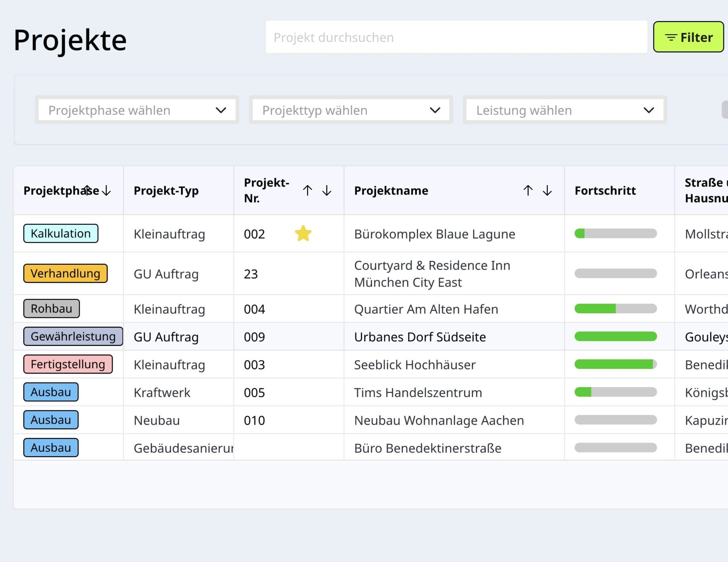This screenshot has height=562, width=728.
Task: Sort Projekt-Nr. descending with the down arrow
Action: click(326, 190)
